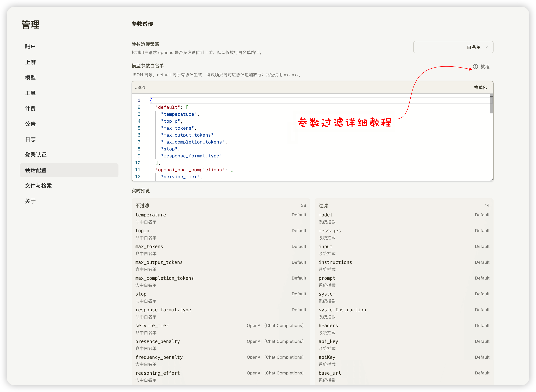Screen dimensions: 536x392
Task: Click "max_output_tokens" in the JSON editor
Action: pos(188,135)
